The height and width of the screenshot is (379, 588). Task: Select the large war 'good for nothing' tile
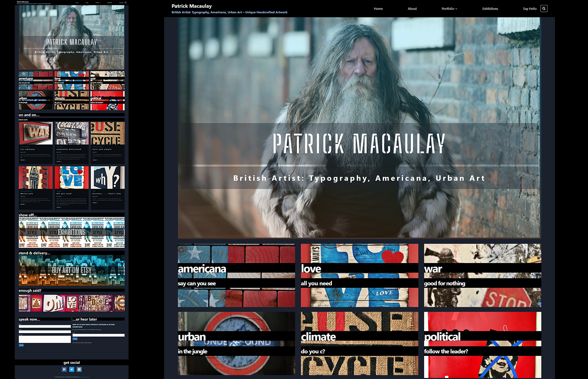(x=482, y=275)
